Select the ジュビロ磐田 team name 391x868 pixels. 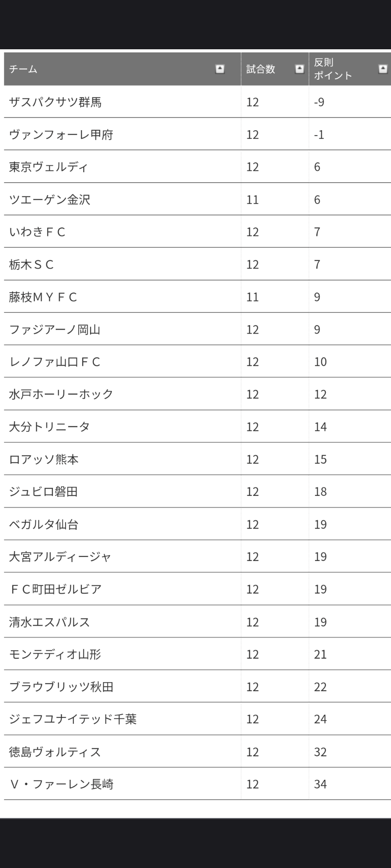point(43,491)
